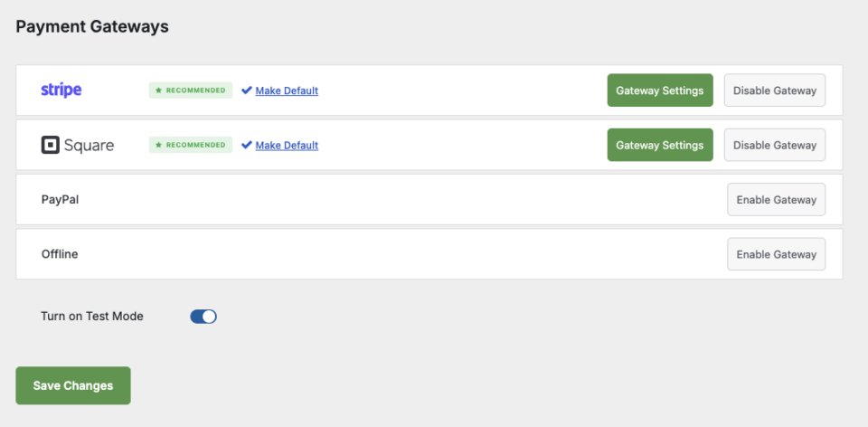This screenshot has width=868, height=427.
Task: Click the PayPal gateway label
Action: pyautogui.click(x=60, y=199)
